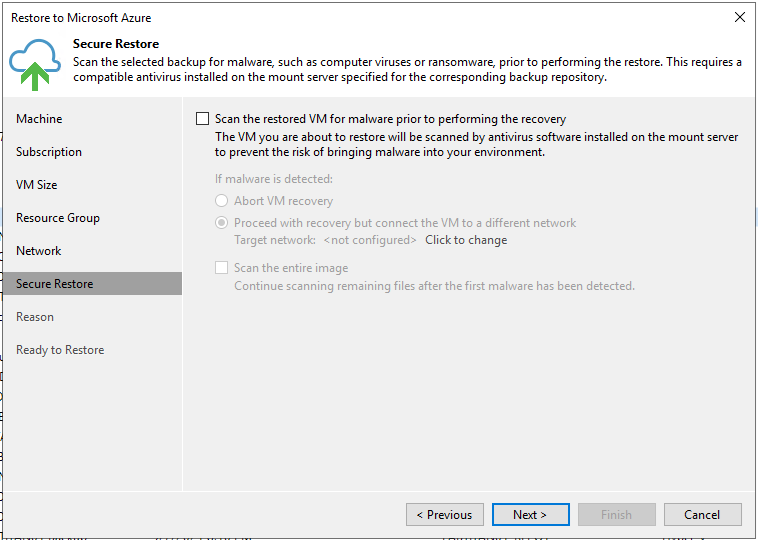
Task: Enable scanning the restored VM for malware
Action: [203, 118]
